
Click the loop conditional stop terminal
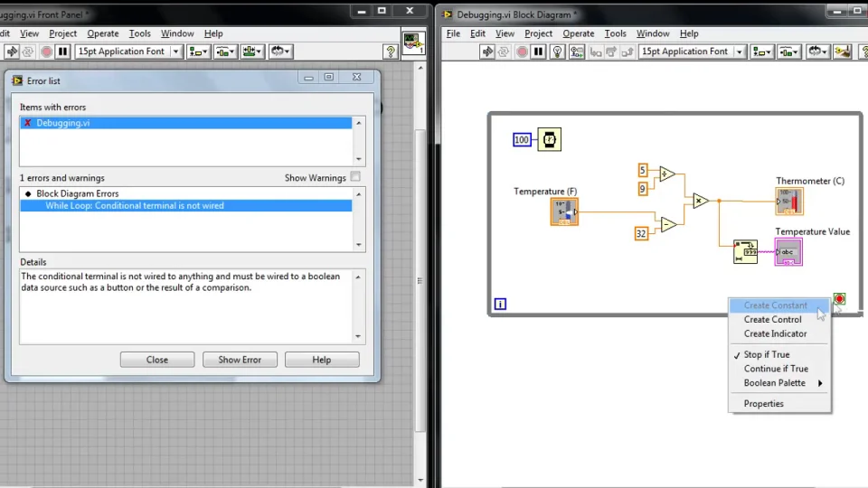(x=839, y=299)
